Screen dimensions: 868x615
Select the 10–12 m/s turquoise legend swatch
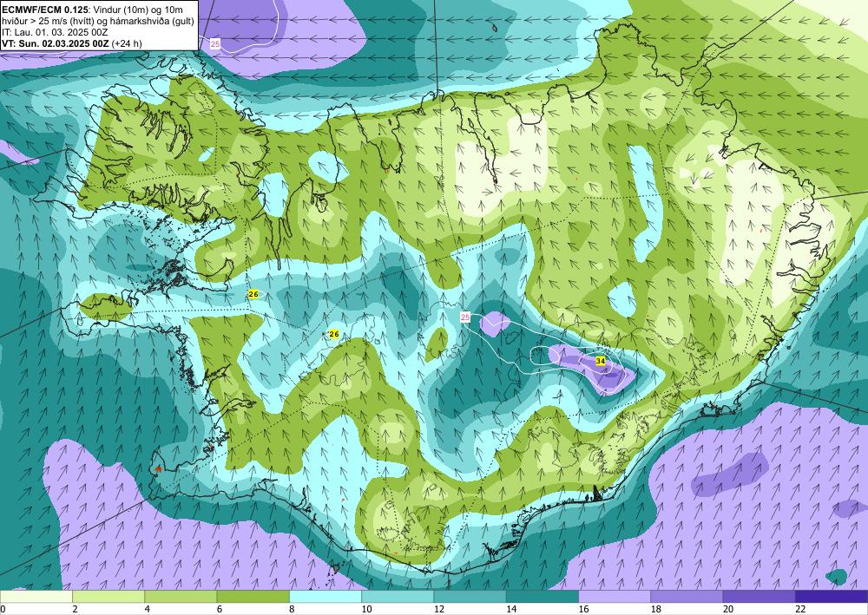coord(398,597)
